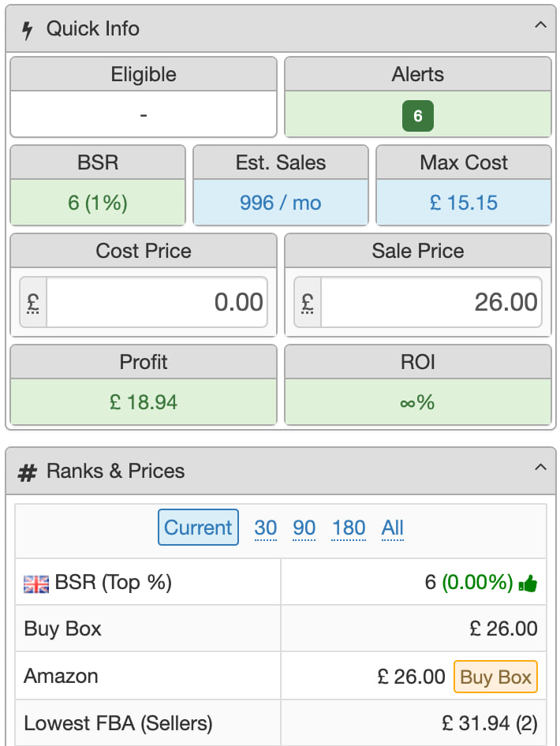Click the Est. Sales 996 / mo value

(281, 203)
